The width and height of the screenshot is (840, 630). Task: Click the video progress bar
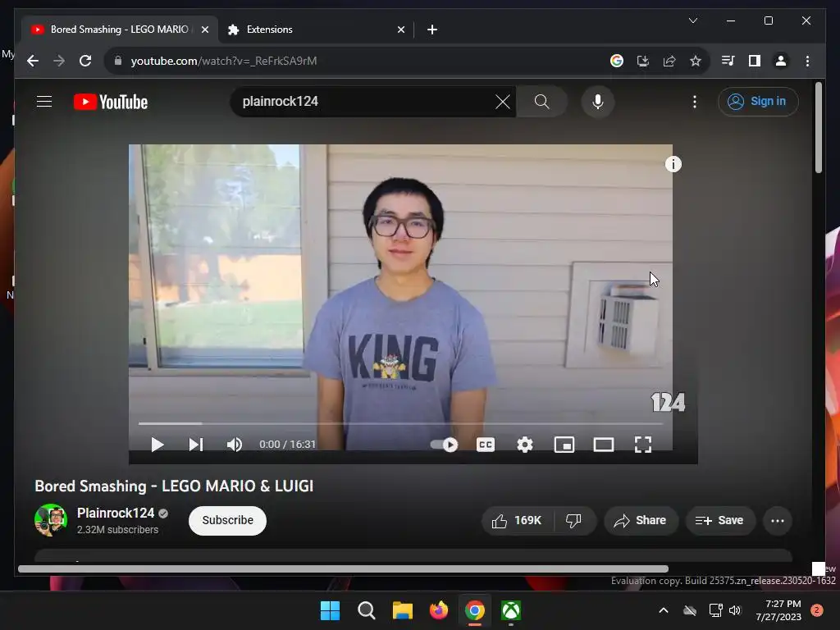point(400,423)
